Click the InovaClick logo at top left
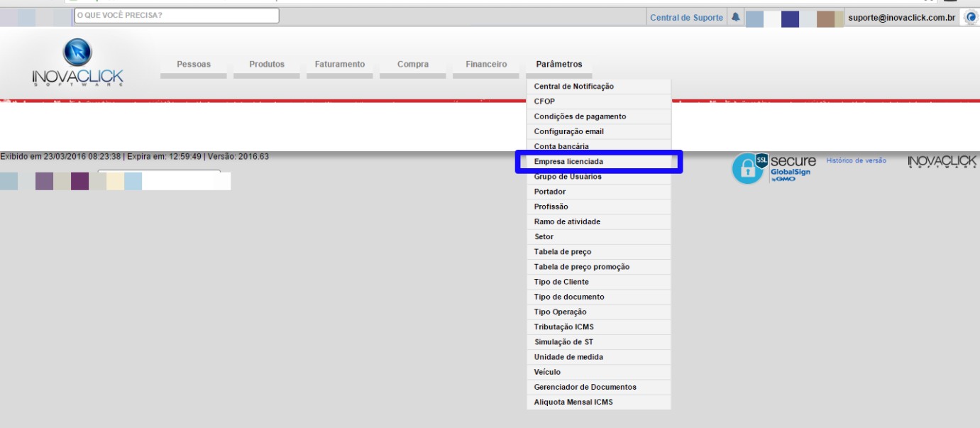 click(77, 63)
